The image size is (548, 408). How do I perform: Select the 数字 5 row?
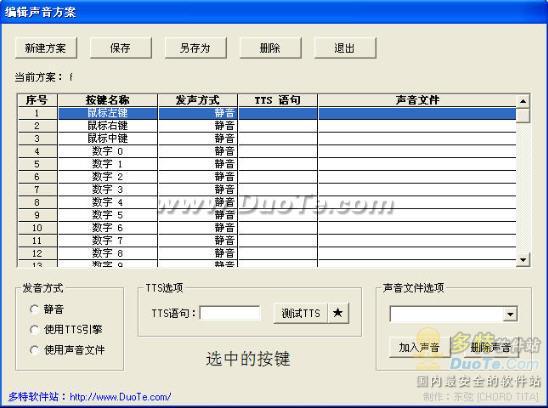[267, 215]
